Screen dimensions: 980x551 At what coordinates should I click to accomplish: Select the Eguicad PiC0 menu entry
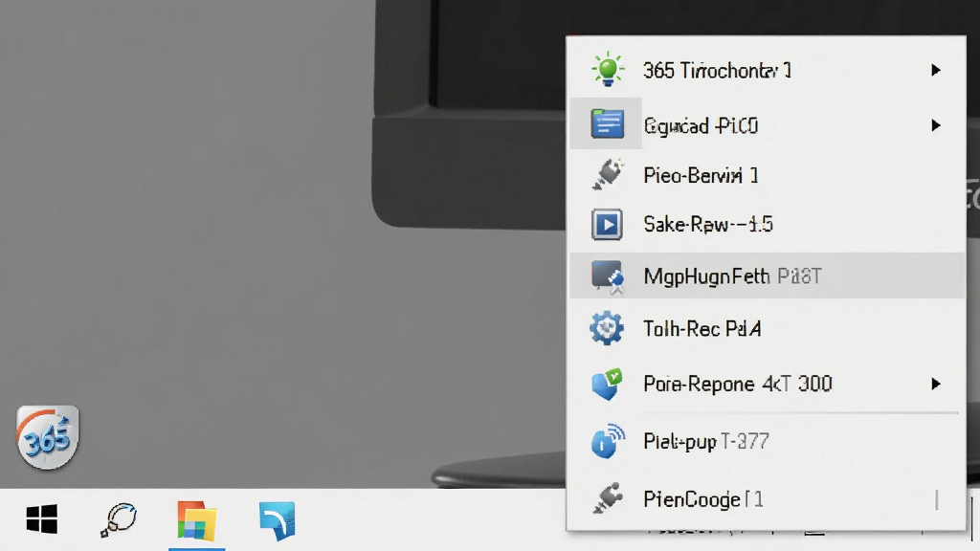click(x=767, y=123)
